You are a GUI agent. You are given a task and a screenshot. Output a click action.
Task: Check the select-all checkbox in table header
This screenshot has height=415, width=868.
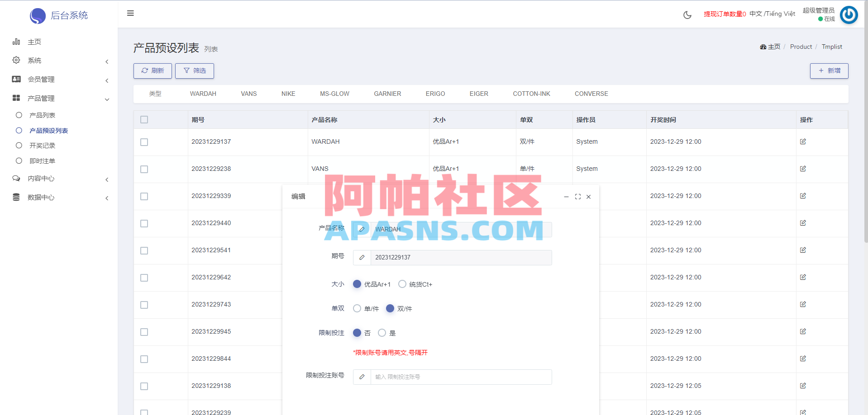[x=144, y=119]
